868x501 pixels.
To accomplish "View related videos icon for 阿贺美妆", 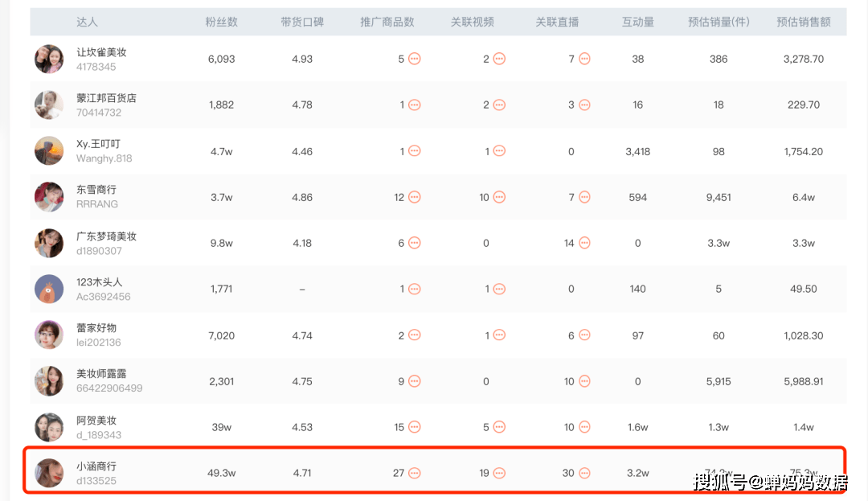I will [499, 427].
